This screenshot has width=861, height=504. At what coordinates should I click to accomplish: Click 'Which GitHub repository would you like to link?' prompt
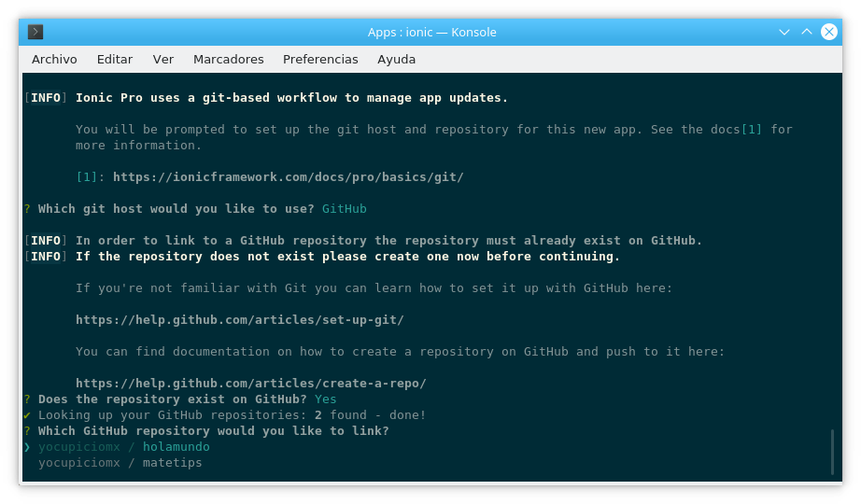pos(213,431)
